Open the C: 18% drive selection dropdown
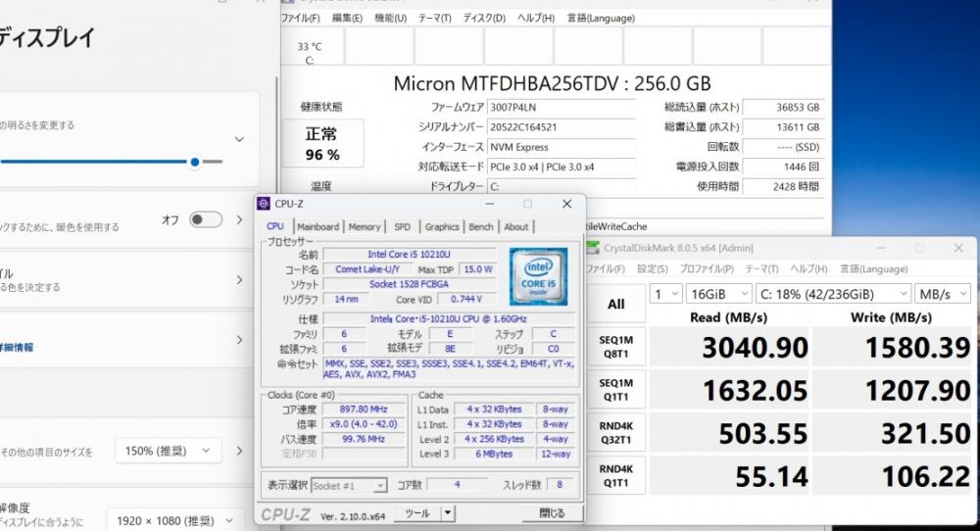Screen dimensions: 980x531 832,294
